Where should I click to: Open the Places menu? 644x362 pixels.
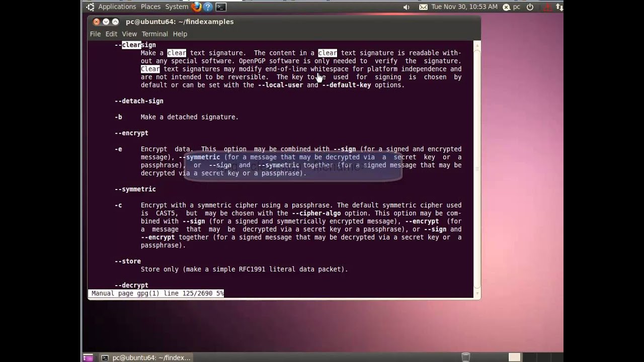[x=150, y=7]
